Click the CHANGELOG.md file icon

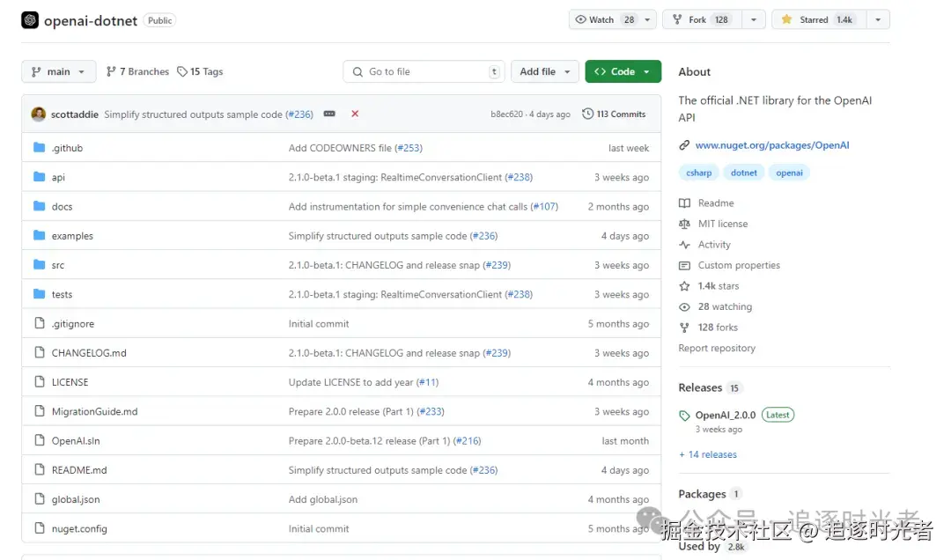click(x=40, y=352)
